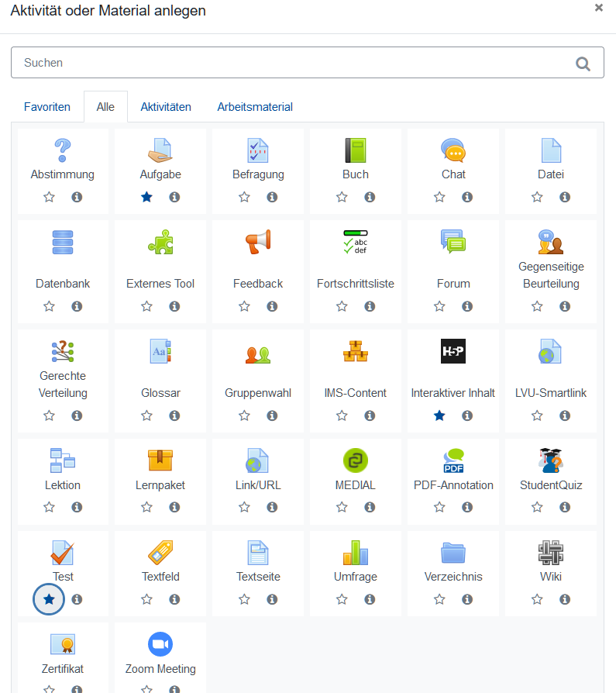Open info icon for Datei
This screenshot has height=693, width=616.
(565, 197)
